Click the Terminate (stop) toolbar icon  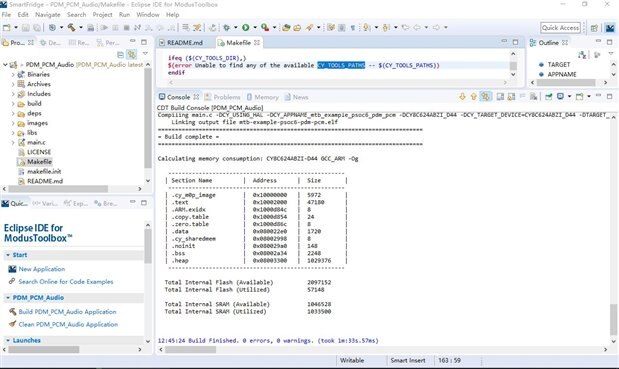coord(126,28)
